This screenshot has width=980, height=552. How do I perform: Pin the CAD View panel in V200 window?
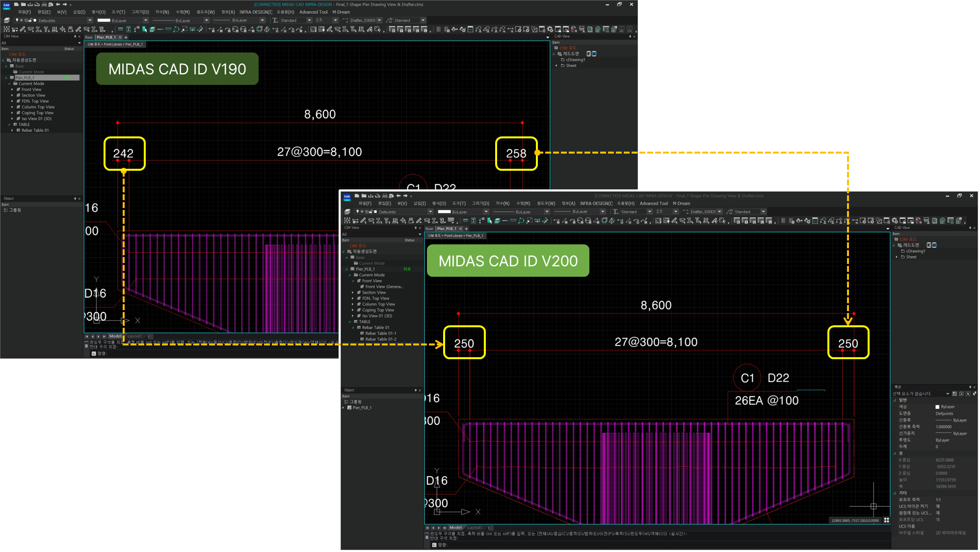point(970,228)
